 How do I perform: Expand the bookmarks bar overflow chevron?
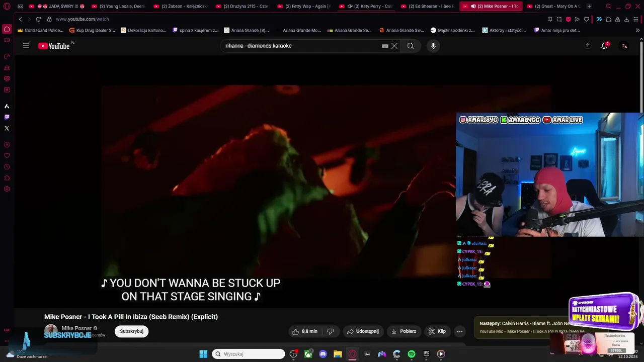(x=638, y=30)
